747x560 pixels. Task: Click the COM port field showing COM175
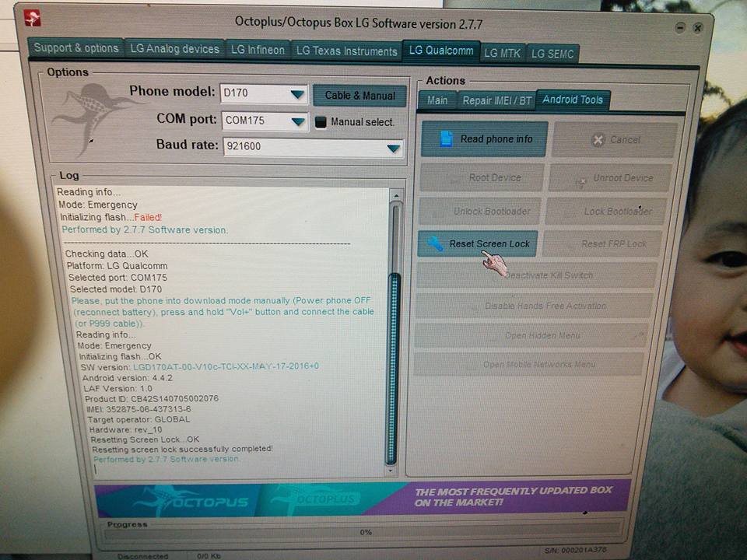(265, 121)
